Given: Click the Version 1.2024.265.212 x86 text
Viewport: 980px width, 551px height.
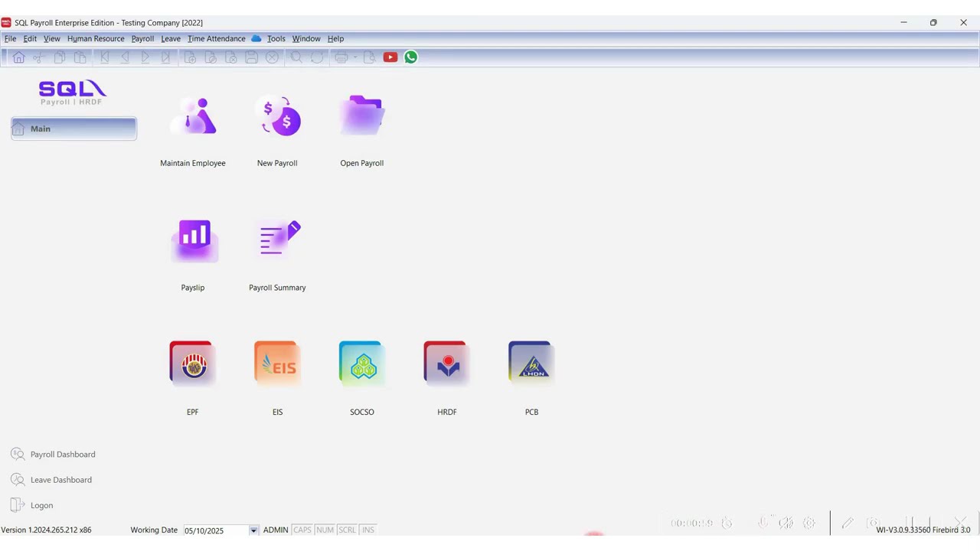Looking at the screenshot, I should pos(46,530).
